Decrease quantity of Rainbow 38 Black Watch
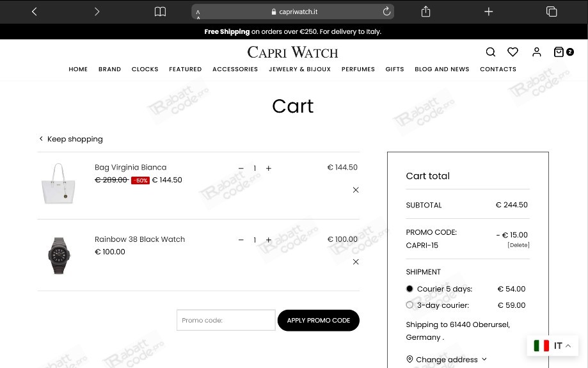This screenshot has height=368, width=588. pyautogui.click(x=241, y=240)
